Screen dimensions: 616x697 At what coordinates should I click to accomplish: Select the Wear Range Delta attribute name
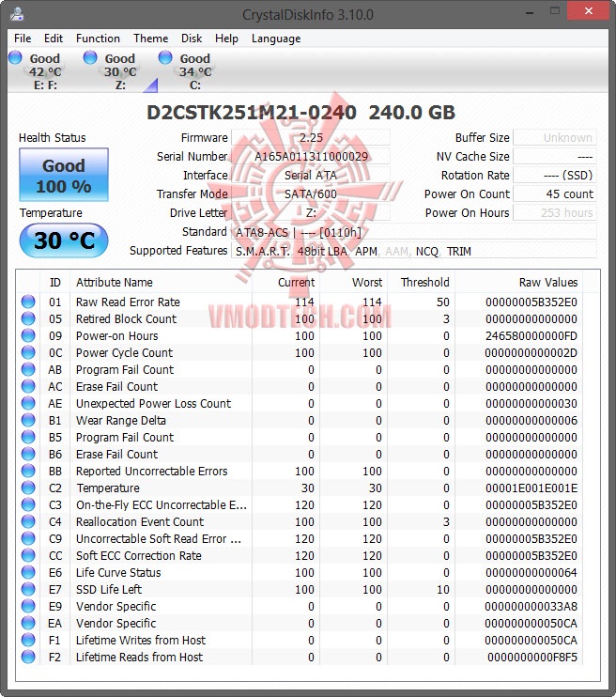click(x=121, y=421)
